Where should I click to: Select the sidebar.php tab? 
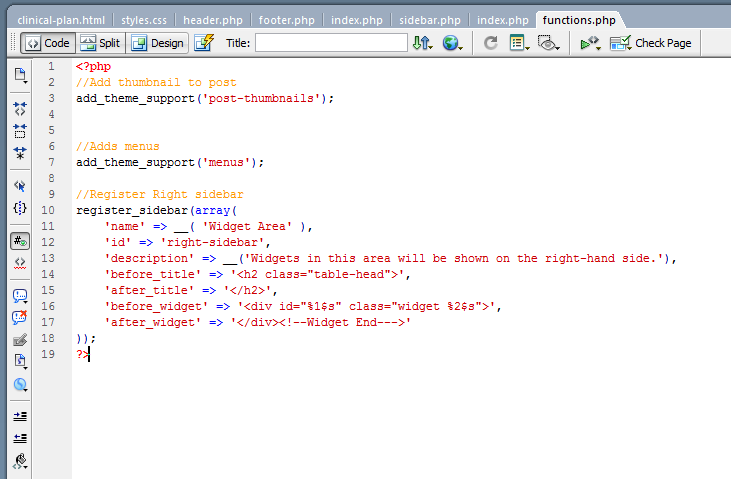pos(429,20)
